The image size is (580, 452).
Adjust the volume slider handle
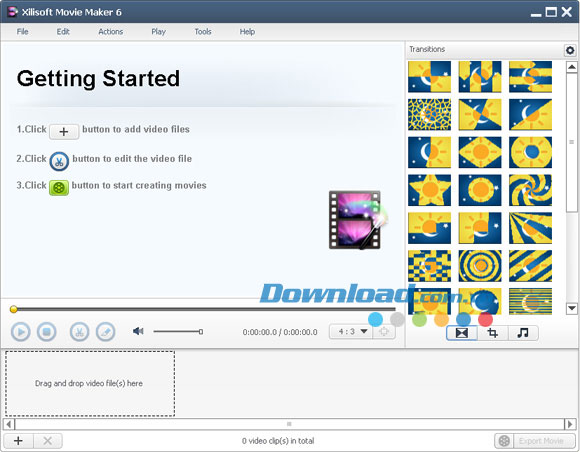click(200, 332)
